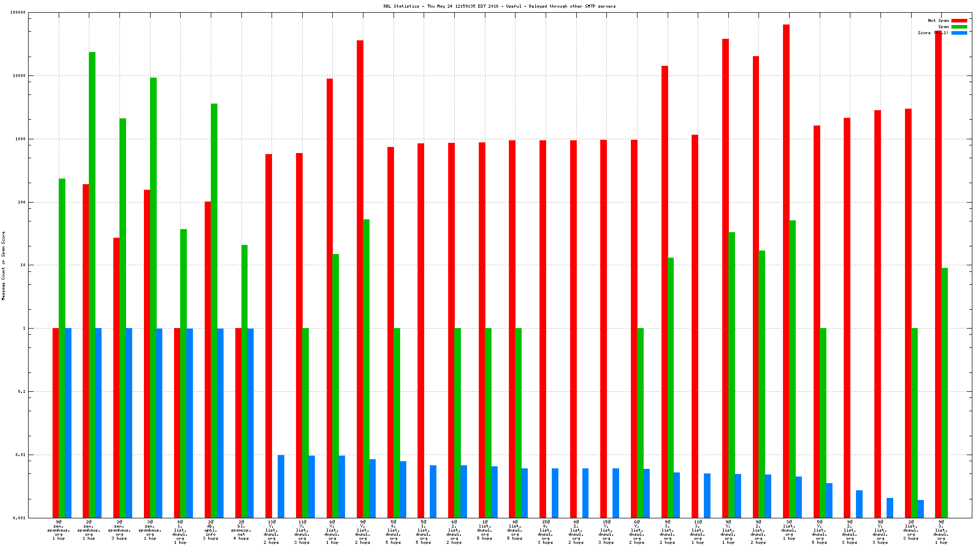Click the blue Score legend swatch
This screenshot has width=980, height=551.
[959, 33]
